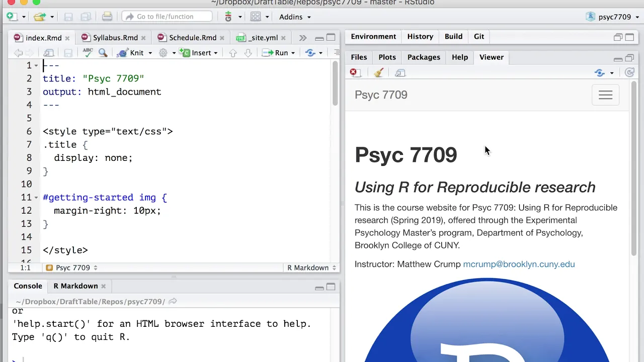Screen dimensions: 644x362
Task: Click the viewer show in new window icon
Action: (x=400, y=73)
